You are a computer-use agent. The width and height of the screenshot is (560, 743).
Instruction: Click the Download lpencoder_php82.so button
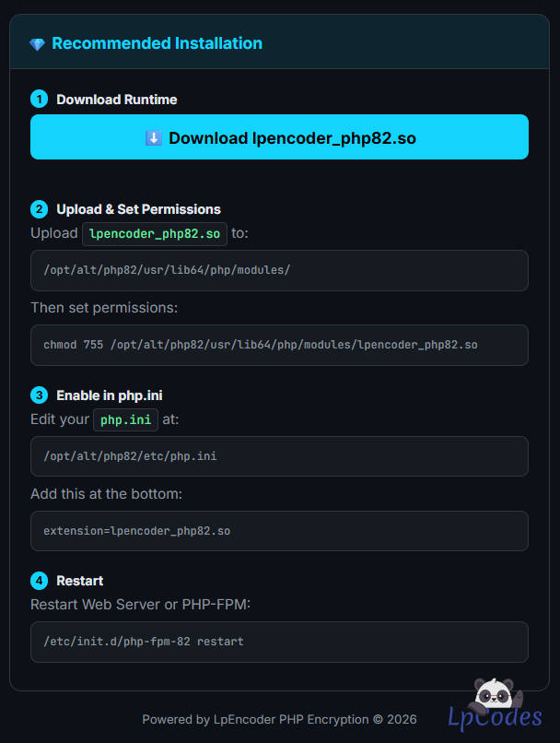click(279, 137)
